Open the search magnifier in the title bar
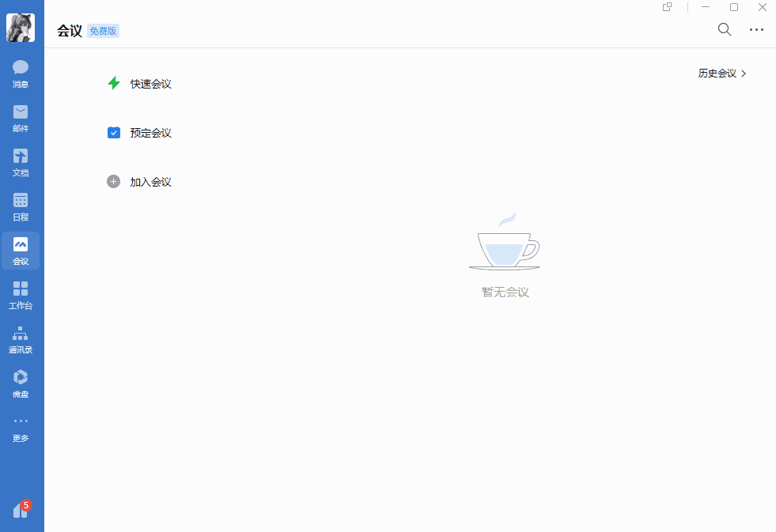Viewport: 776px width, 532px height. point(724,29)
